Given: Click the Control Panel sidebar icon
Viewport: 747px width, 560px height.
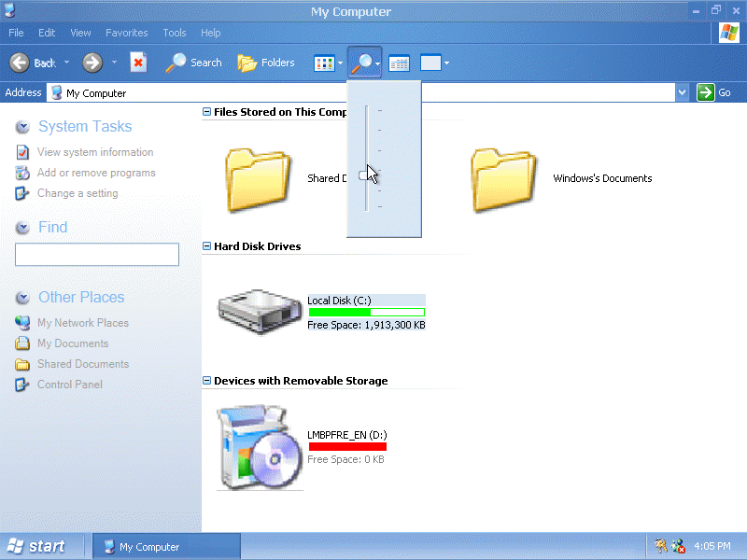Looking at the screenshot, I should pos(22,385).
